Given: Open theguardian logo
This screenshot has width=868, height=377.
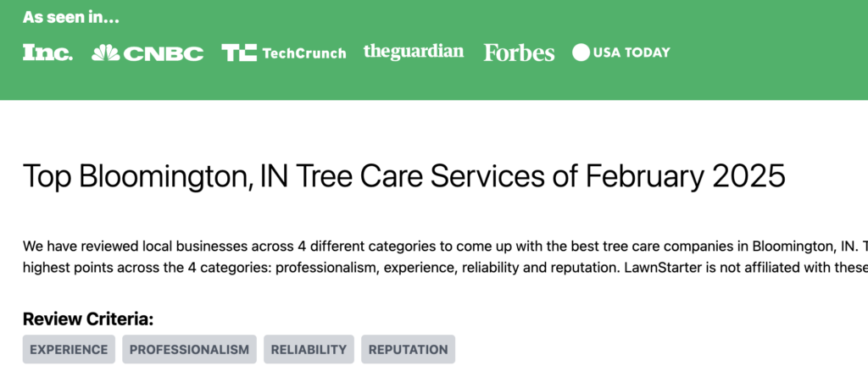Looking at the screenshot, I should click(414, 52).
